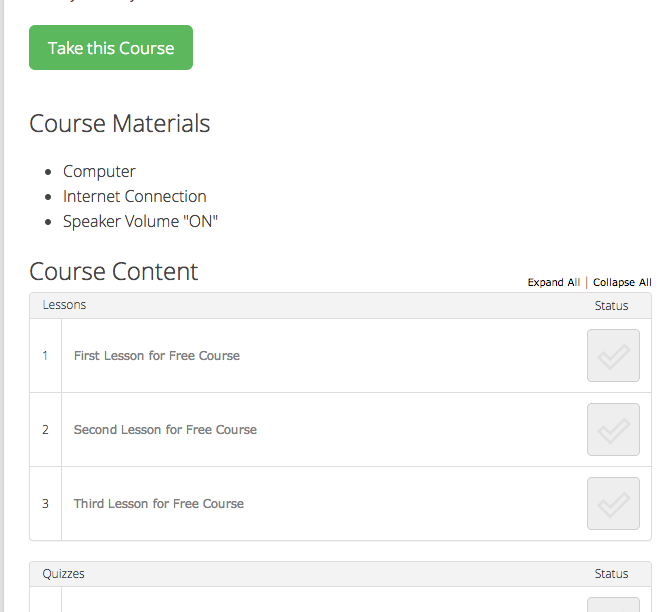This screenshot has height=612, width=667.
Task: Click the Quizzes section header
Action: pos(64,574)
